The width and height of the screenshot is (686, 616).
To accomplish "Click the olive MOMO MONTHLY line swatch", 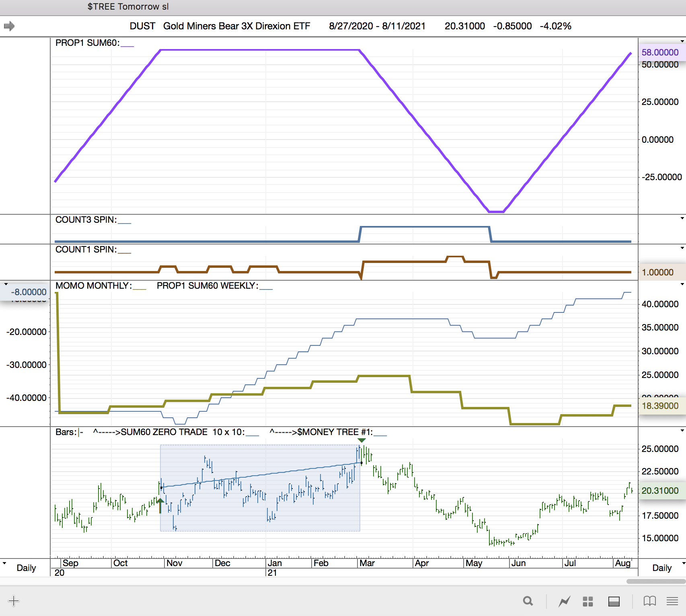I will [x=140, y=289].
